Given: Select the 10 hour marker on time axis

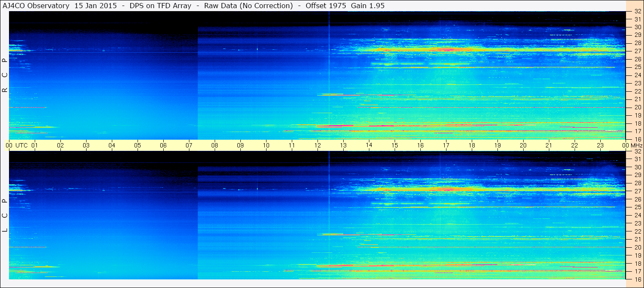Looking at the screenshot, I should pos(266,145).
